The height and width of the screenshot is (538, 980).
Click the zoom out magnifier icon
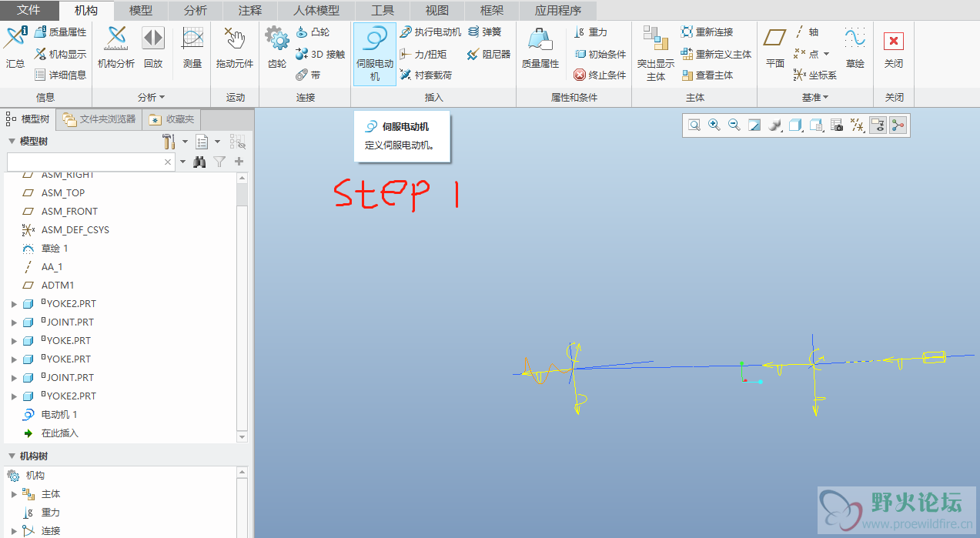coord(734,125)
